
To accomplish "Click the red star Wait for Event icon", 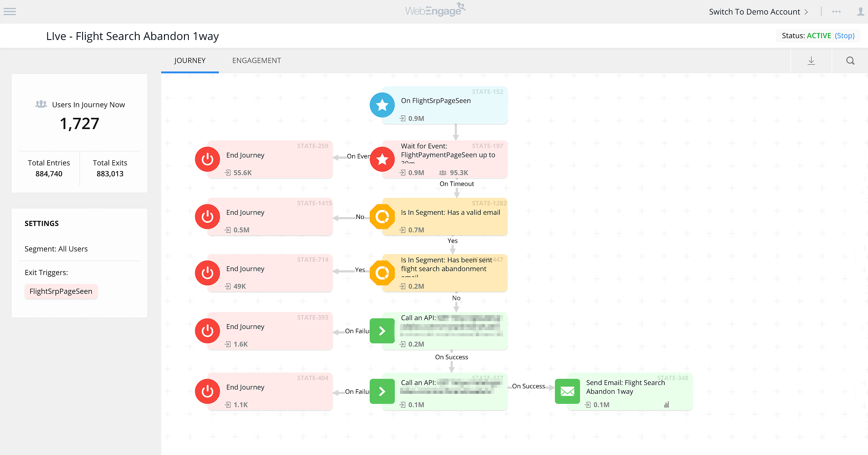I will click(x=382, y=159).
